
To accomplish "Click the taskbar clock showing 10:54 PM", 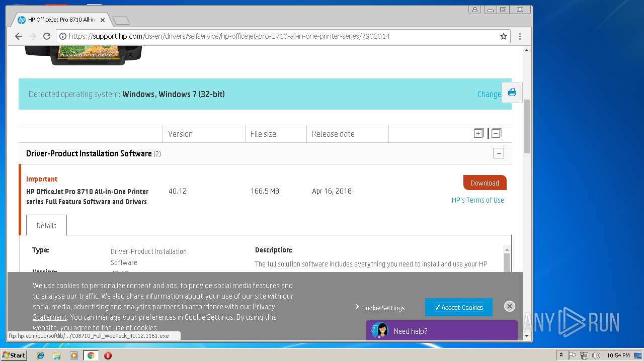I will point(618,355).
